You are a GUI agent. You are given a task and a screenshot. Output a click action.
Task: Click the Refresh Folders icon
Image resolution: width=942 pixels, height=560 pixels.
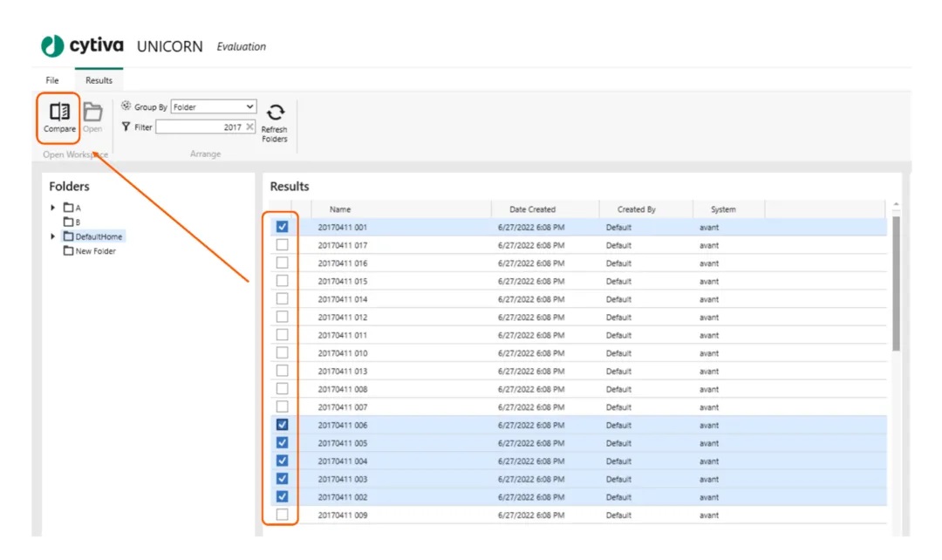(x=275, y=113)
